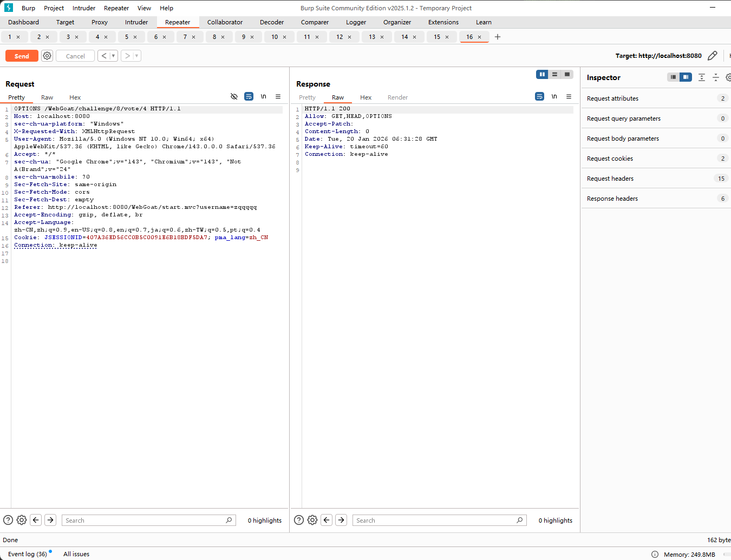Open the Request search settings gear

coord(22,520)
